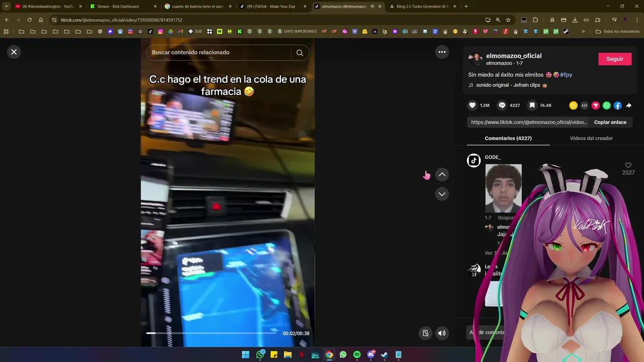
Task: Open Chrome three-dot menu
Action: pyautogui.click(x=636, y=20)
